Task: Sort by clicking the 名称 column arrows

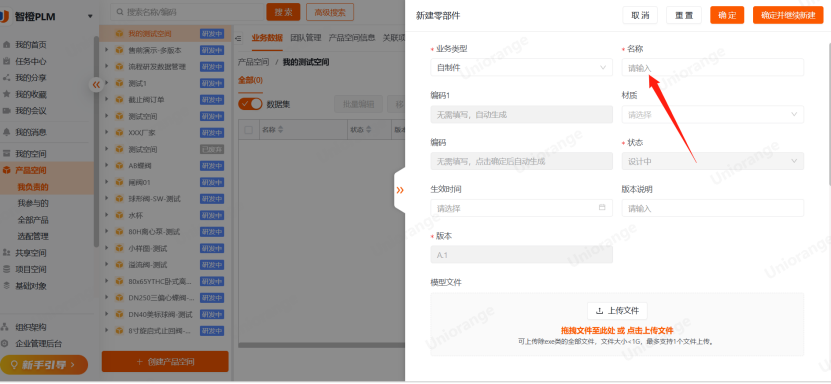Action: click(x=281, y=130)
